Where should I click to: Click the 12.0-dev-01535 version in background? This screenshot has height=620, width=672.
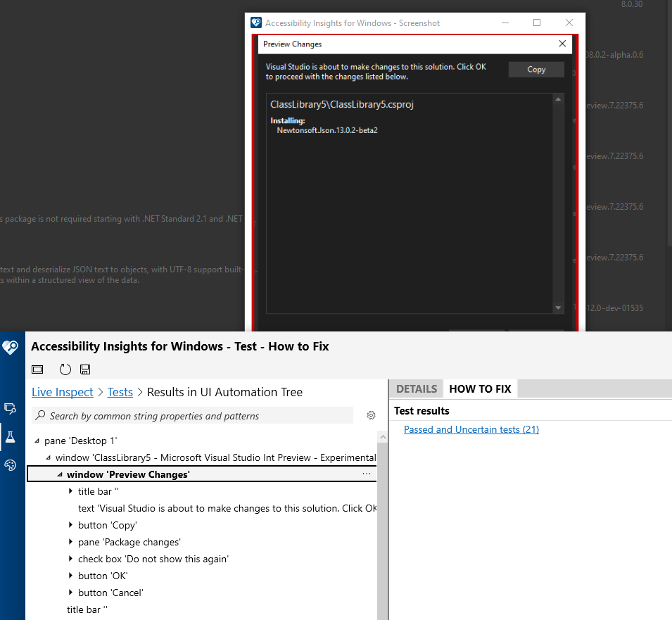tap(614, 308)
